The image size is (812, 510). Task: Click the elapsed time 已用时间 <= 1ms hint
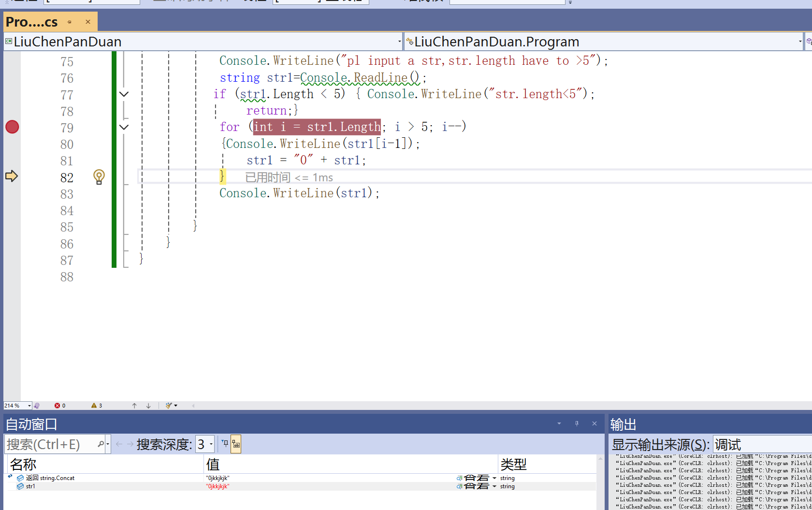coord(289,177)
